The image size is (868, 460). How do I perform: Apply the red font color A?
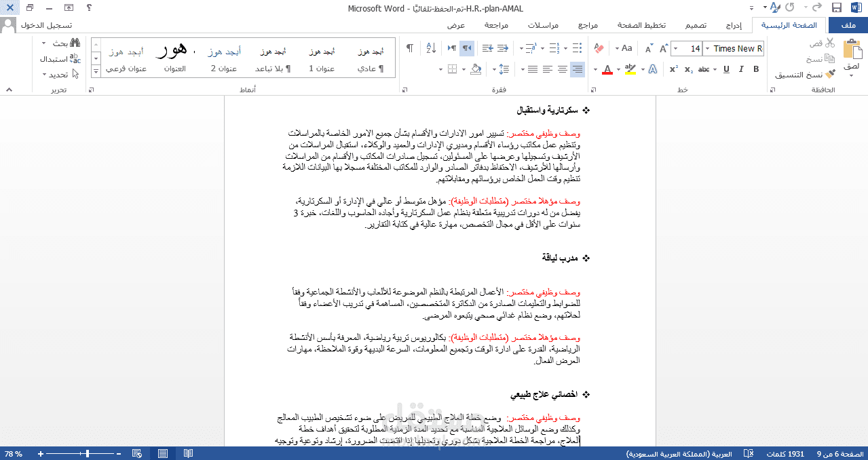607,69
